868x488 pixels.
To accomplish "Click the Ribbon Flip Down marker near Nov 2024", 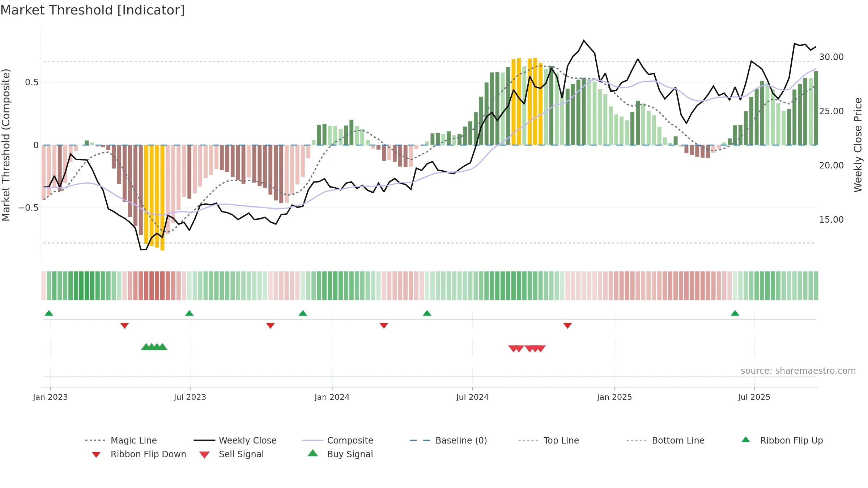I will (567, 326).
